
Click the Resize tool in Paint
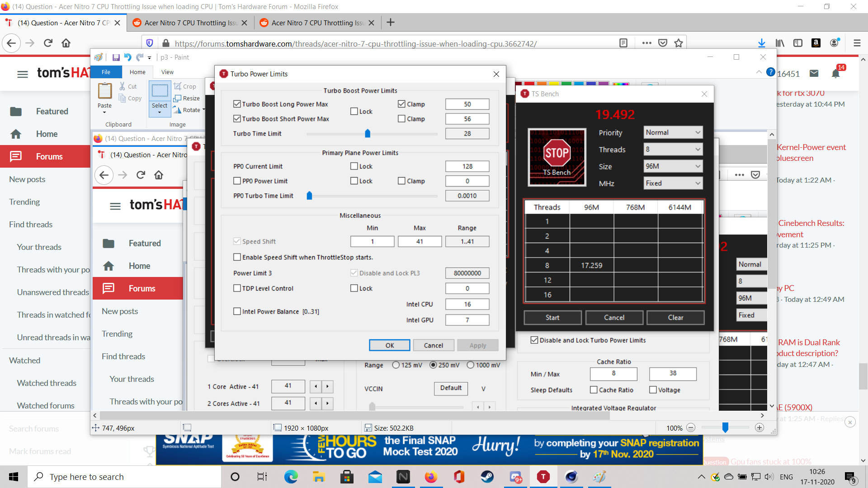[x=187, y=98]
